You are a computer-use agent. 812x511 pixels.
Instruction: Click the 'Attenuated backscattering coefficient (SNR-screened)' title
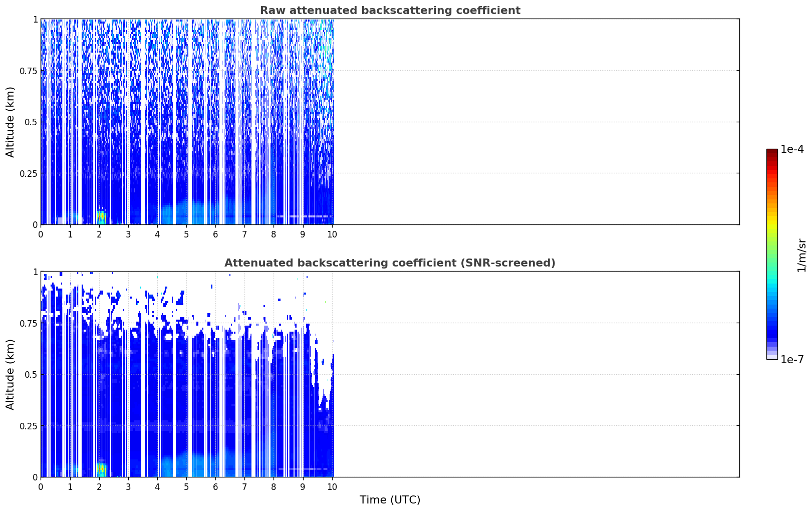pos(390,263)
